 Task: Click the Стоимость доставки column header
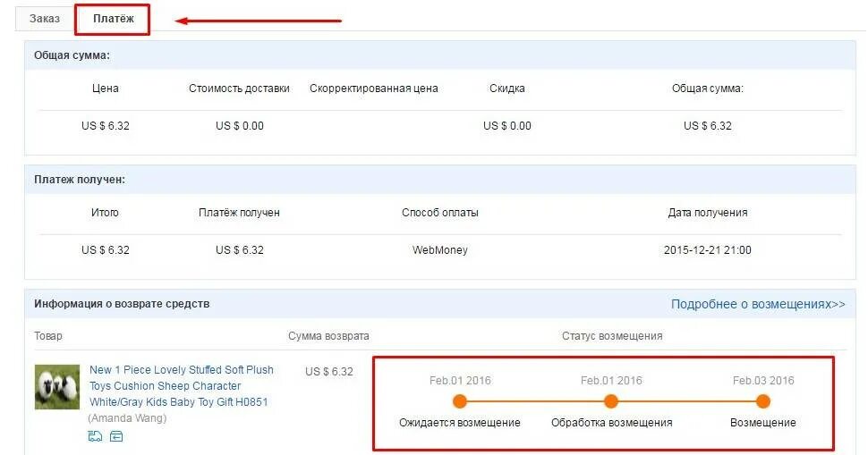coord(239,88)
